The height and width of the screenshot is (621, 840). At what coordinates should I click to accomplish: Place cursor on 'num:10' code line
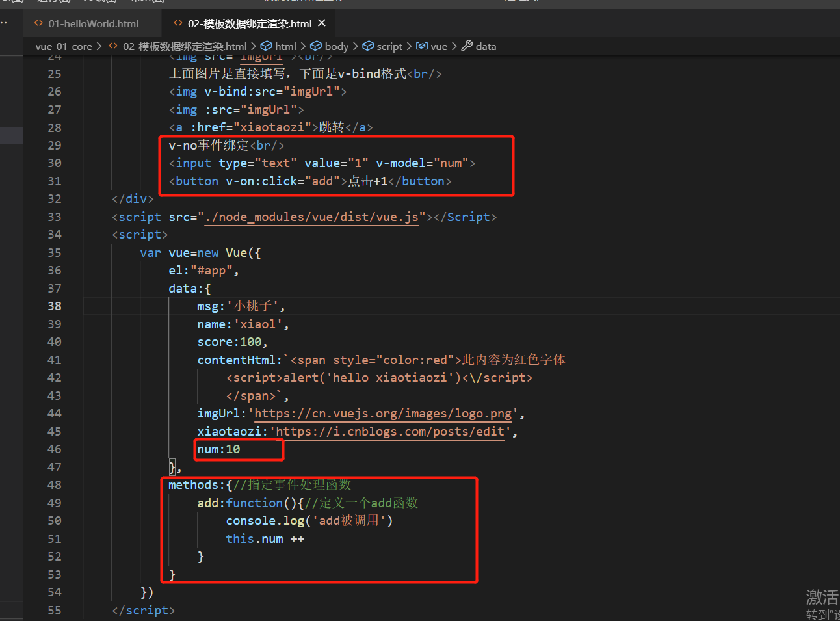[x=218, y=449]
